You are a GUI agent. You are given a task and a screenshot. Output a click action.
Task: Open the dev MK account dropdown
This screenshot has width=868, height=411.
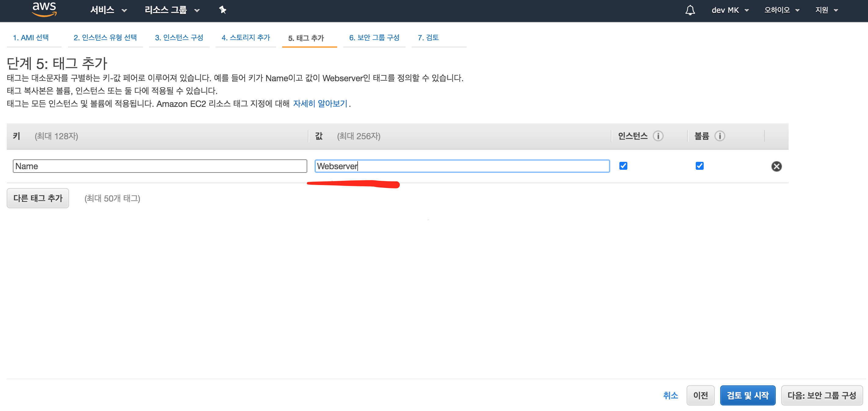(730, 10)
